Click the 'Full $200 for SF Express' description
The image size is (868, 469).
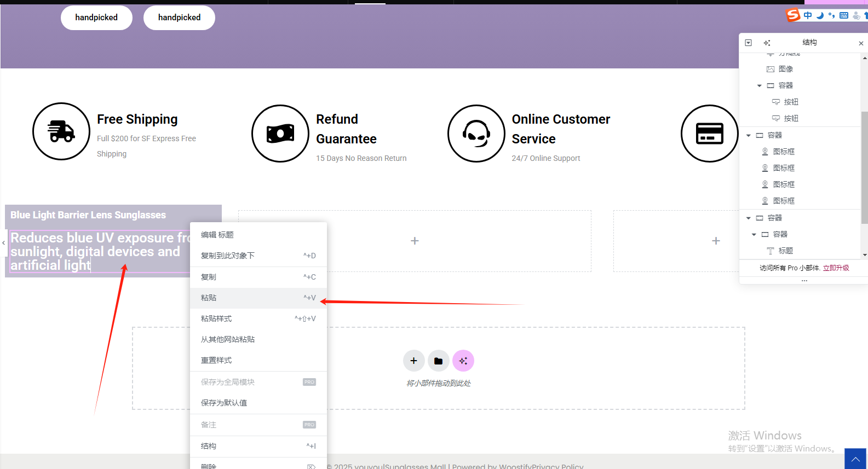(x=146, y=146)
